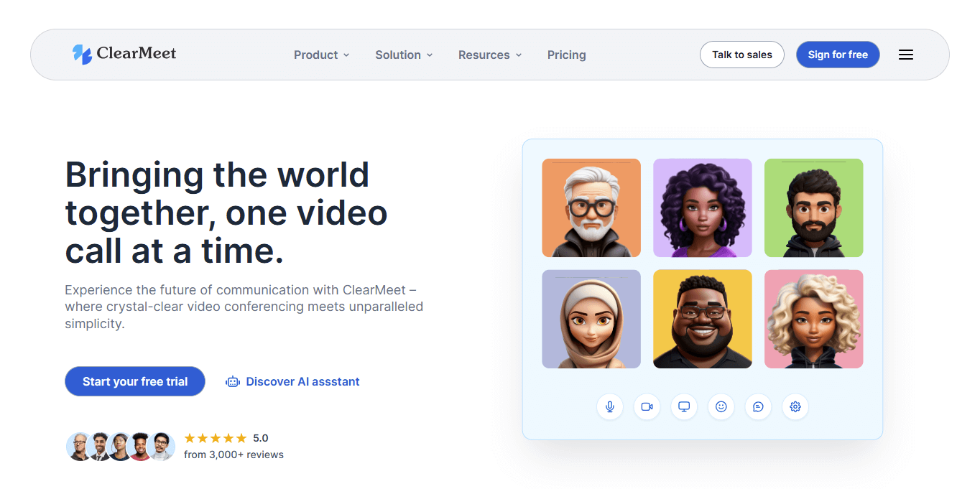Go to the Pricing page

tap(566, 55)
